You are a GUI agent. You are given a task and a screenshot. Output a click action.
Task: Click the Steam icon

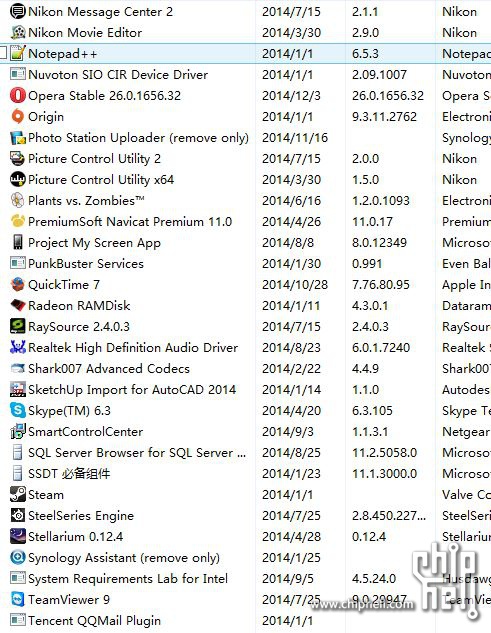(17, 495)
